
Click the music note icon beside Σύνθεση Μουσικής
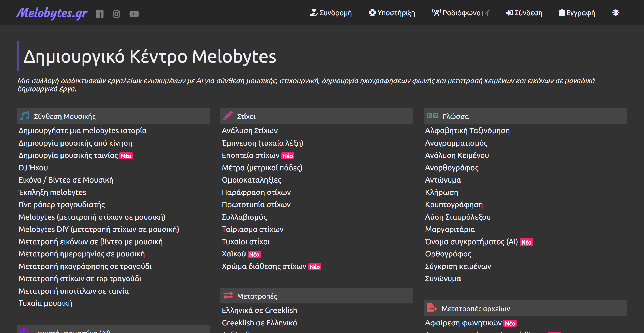point(25,116)
